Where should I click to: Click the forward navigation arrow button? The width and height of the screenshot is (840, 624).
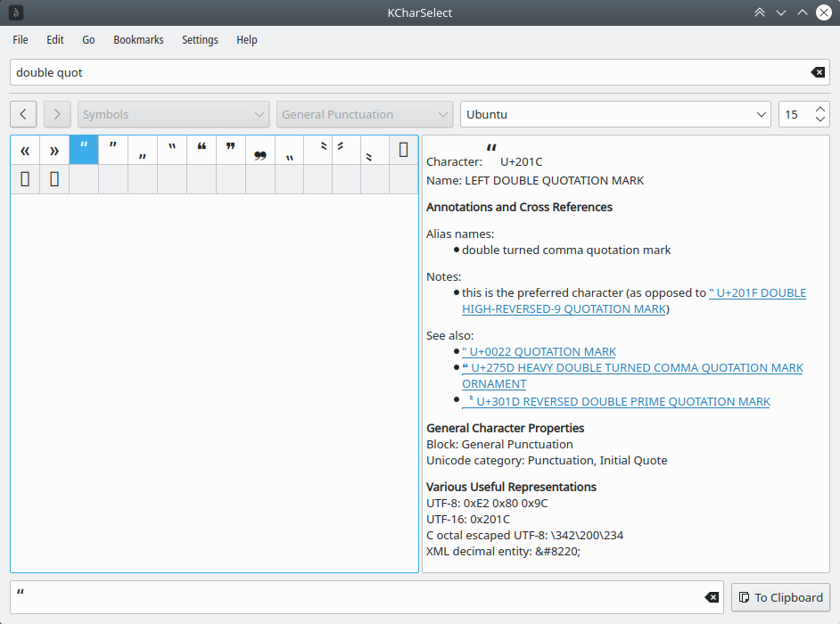pyautogui.click(x=56, y=114)
